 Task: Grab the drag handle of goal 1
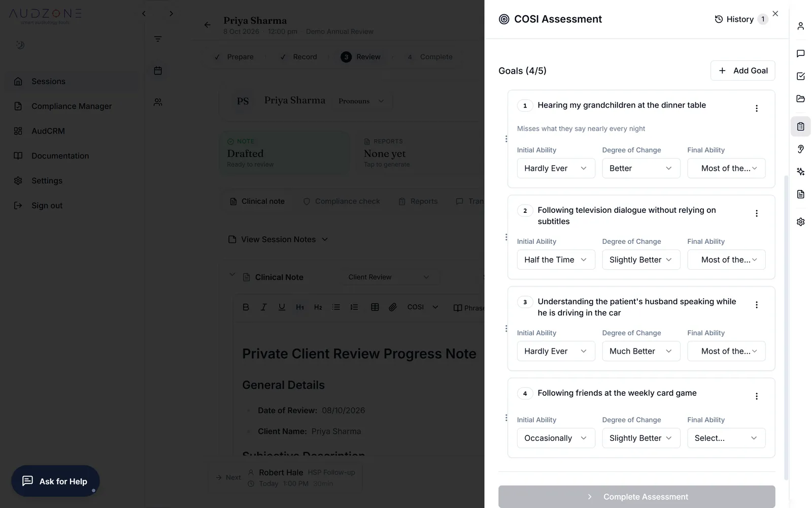pyautogui.click(x=506, y=139)
